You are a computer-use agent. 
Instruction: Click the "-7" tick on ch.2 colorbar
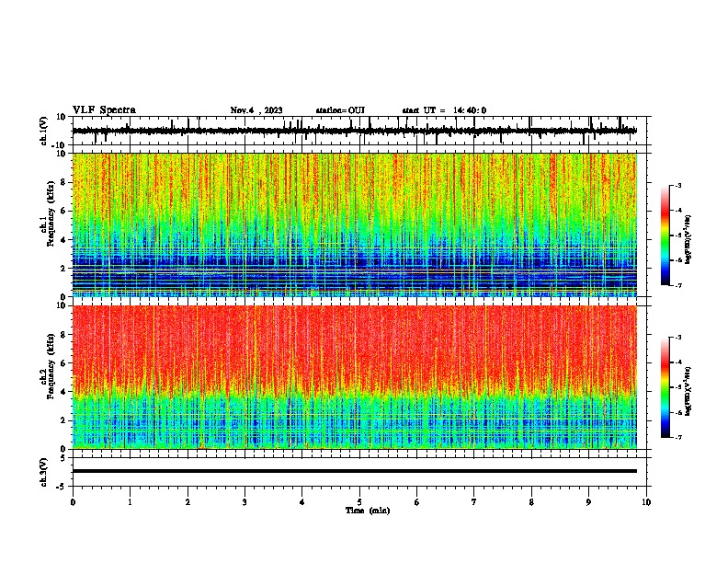tap(678, 438)
